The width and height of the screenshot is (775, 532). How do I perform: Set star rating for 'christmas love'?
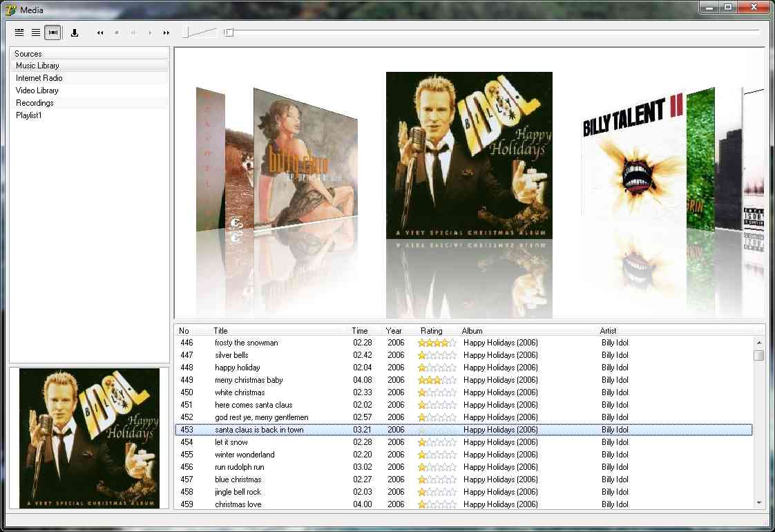click(x=437, y=504)
